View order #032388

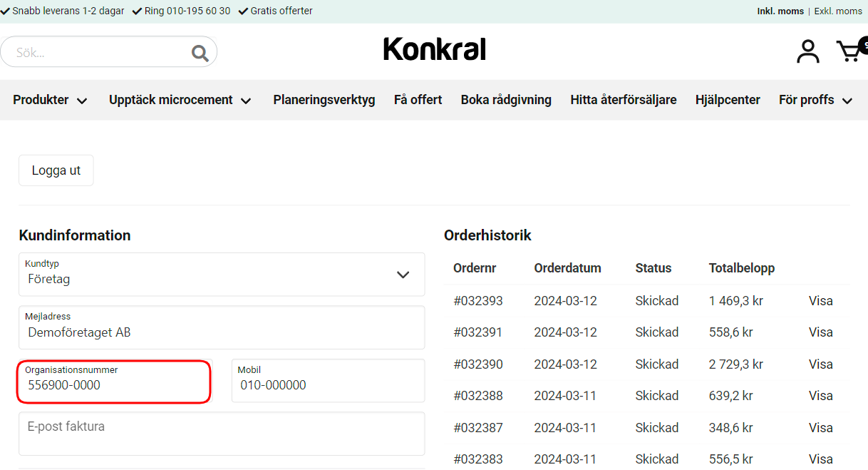click(x=820, y=396)
